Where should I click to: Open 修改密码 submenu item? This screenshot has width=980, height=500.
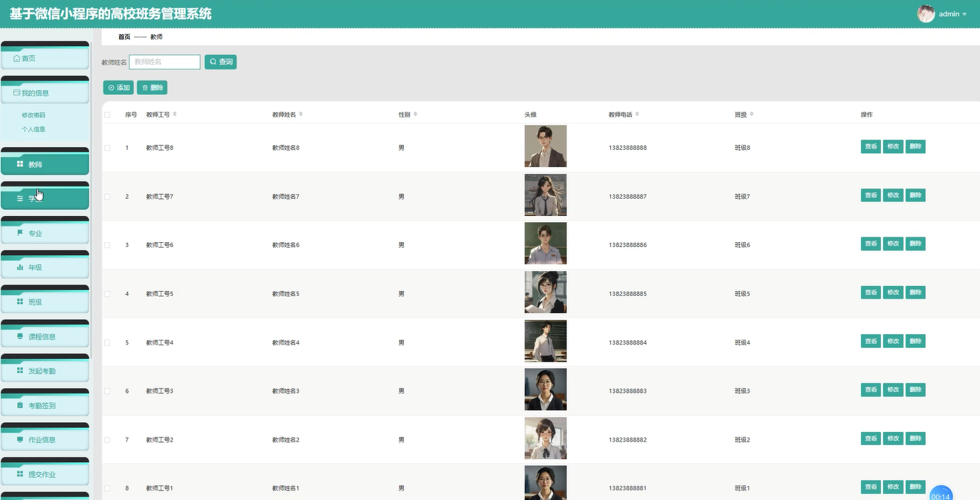(33, 115)
